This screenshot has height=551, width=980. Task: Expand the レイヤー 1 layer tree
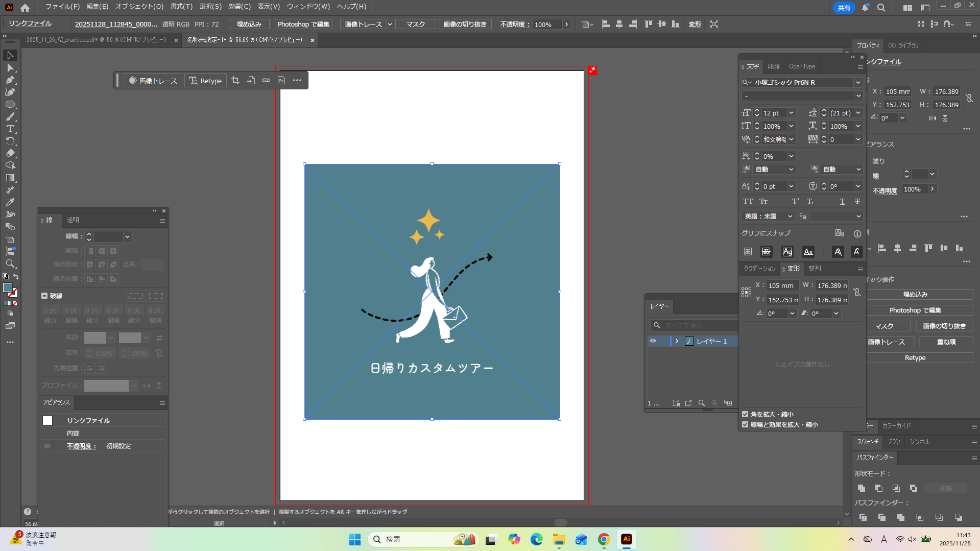click(677, 341)
